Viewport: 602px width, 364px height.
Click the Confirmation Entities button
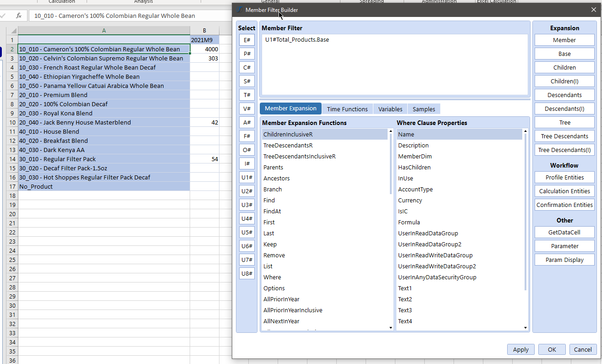click(564, 205)
